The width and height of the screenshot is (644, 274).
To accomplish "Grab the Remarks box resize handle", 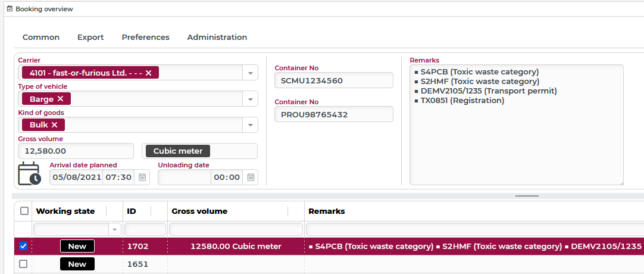I will click(620, 182).
